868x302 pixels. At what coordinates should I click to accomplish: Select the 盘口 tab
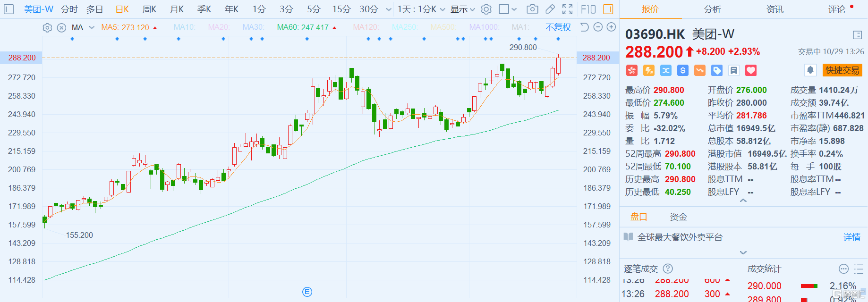pos(638,217)
